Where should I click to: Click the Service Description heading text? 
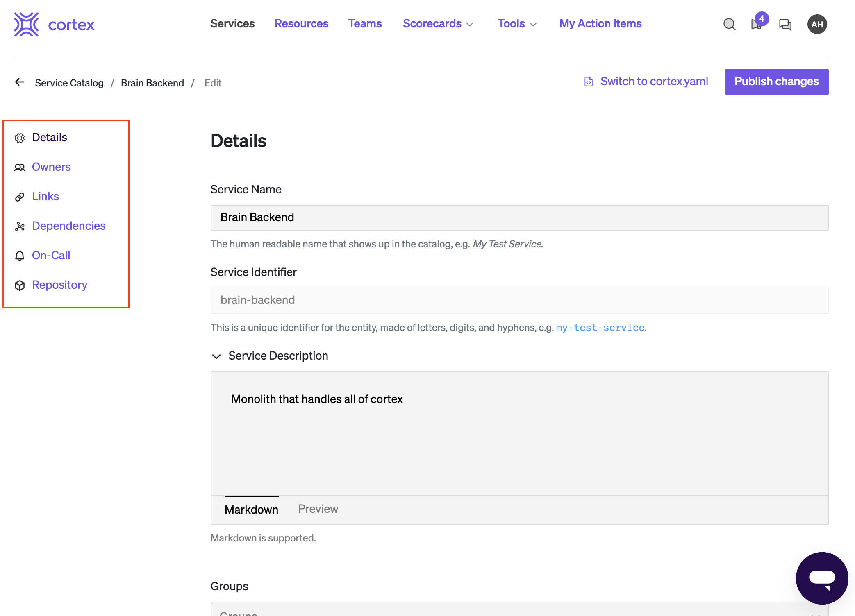[278, 356]
